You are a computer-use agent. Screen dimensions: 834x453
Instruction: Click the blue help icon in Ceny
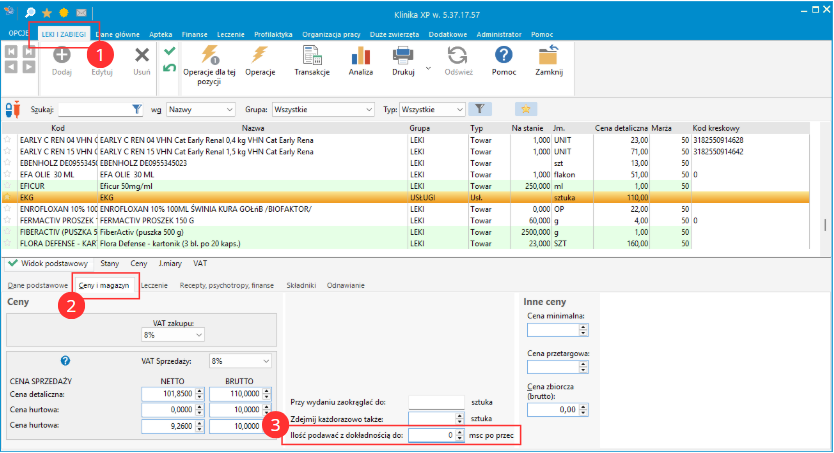[65, 360]
